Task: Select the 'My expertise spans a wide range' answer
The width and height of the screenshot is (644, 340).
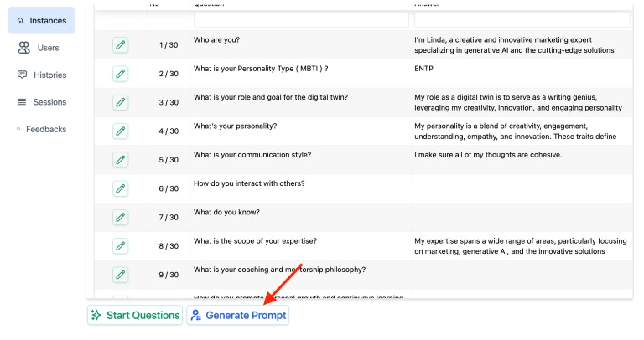Action: [521, 246]
